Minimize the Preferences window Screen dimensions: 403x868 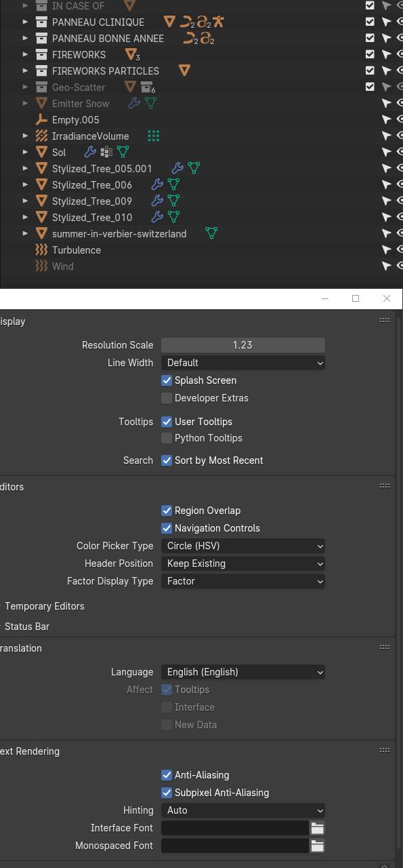(325, 298)
